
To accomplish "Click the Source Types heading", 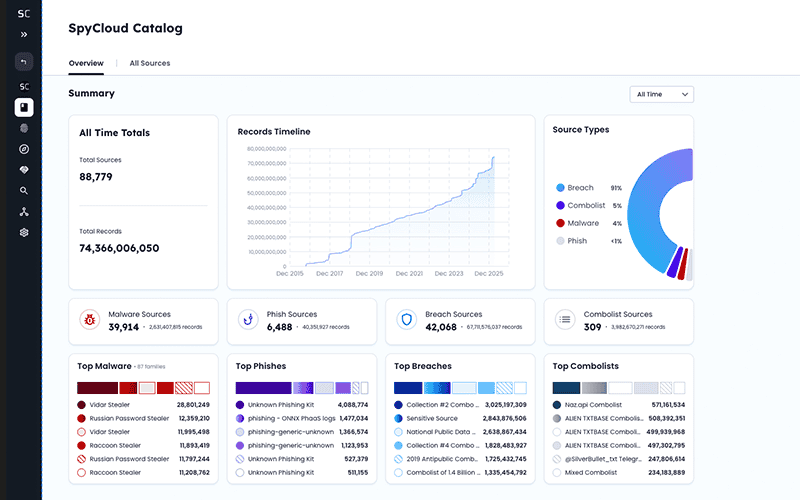I will (581, 130).
